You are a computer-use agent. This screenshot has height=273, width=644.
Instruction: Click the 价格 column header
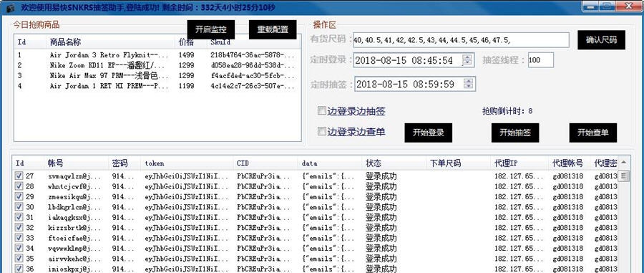(x=190, y=42)
